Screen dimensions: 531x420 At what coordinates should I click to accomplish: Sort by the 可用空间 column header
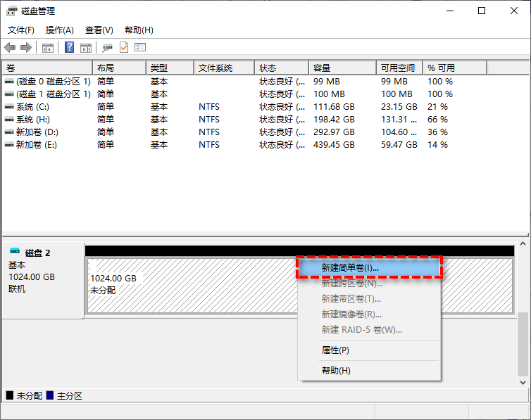(x=400, y=68)
